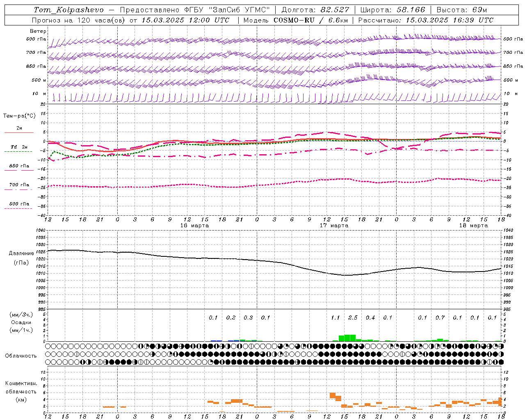Click the 0.4 precipitation amount

(x=370, y=317)
